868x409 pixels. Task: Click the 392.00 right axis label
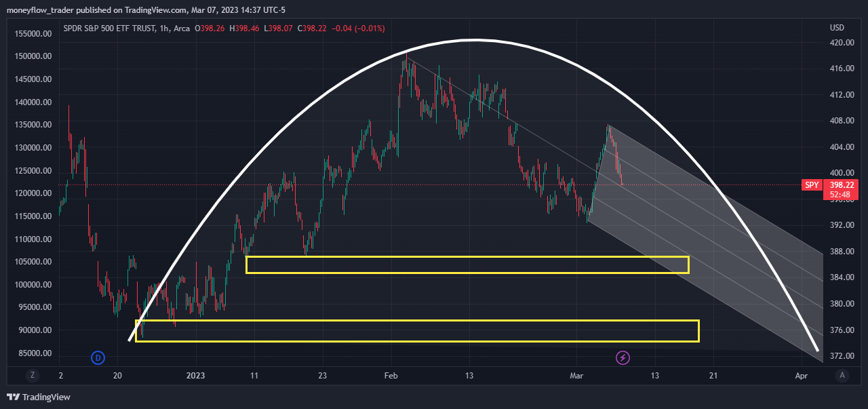pos(841,225)
